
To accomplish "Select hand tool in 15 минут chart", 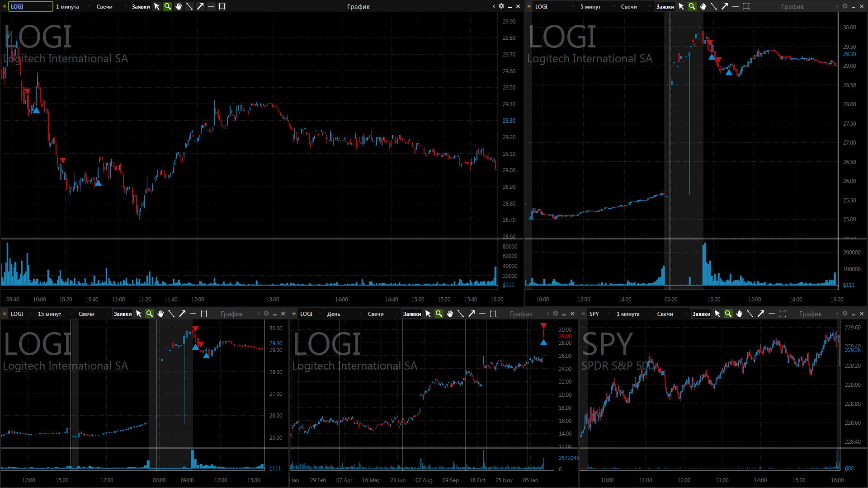I will click(x=160, y=314).
